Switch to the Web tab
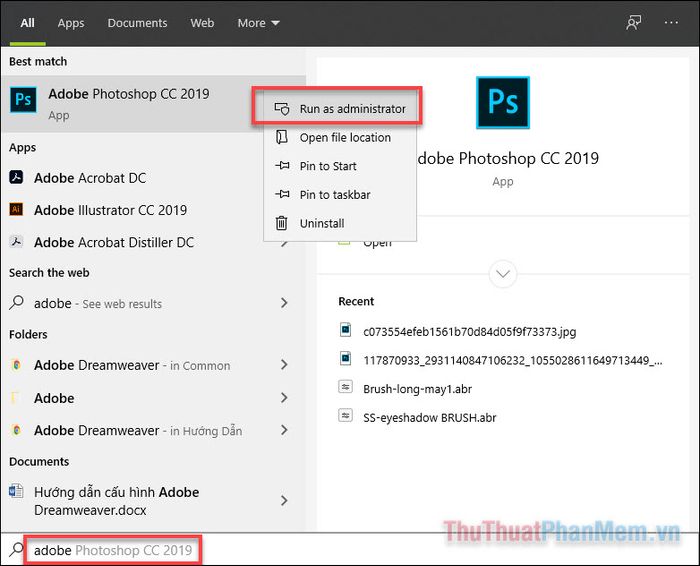The width and height of the screenshot is (700, 566). pos(202,23)
